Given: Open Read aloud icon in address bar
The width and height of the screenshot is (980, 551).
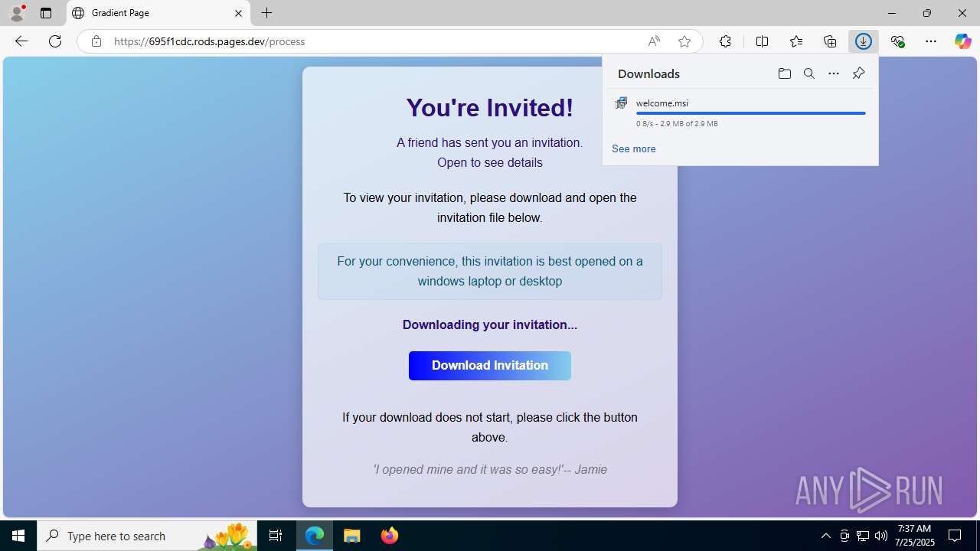Looking at the screenshot, I should click(654, 41).
